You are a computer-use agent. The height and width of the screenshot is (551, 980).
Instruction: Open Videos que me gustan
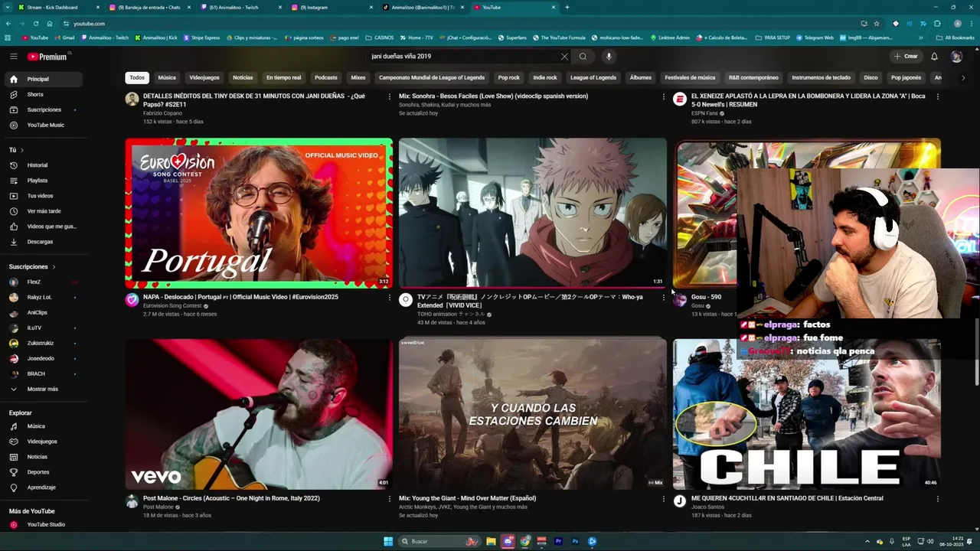pos(42,227)
